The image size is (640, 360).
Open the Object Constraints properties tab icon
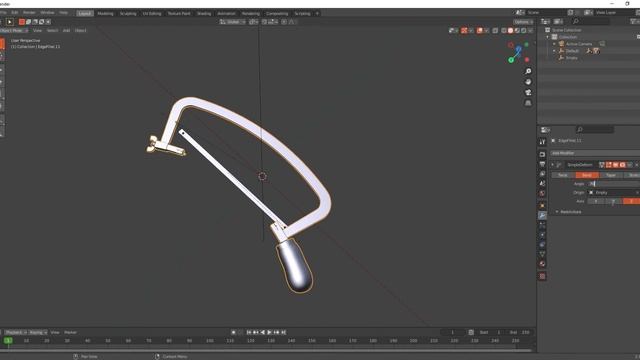pyautogui.click(x=542, y=244)
